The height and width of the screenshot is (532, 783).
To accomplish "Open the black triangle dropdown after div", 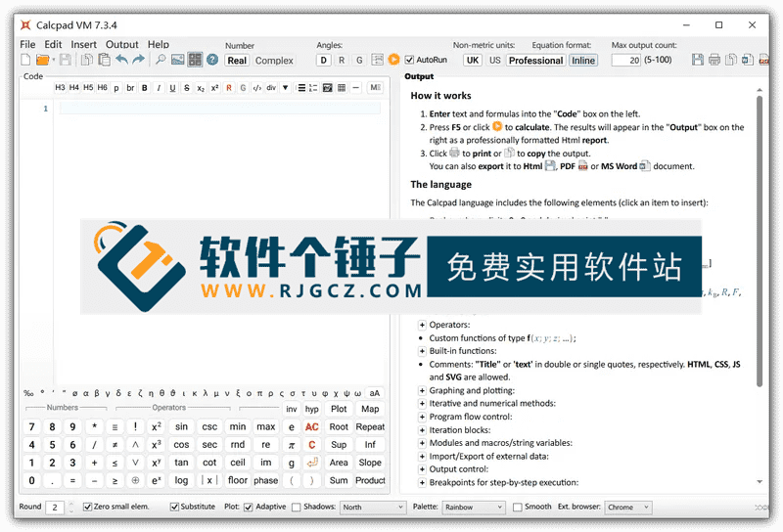I will point(285,88).
